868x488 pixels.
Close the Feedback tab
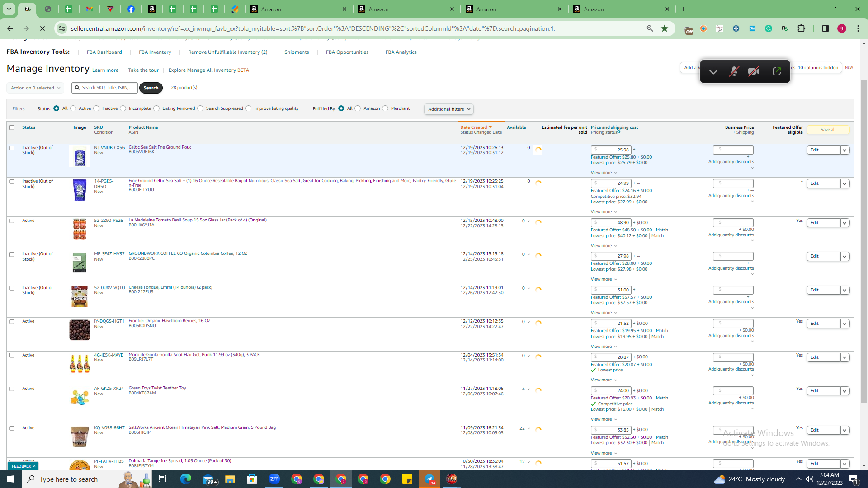click(34, 466)
